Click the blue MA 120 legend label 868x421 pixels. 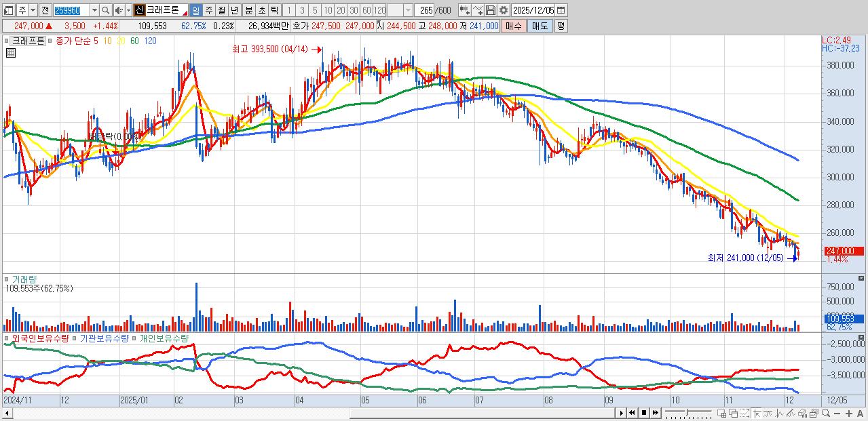coord(150,41)
